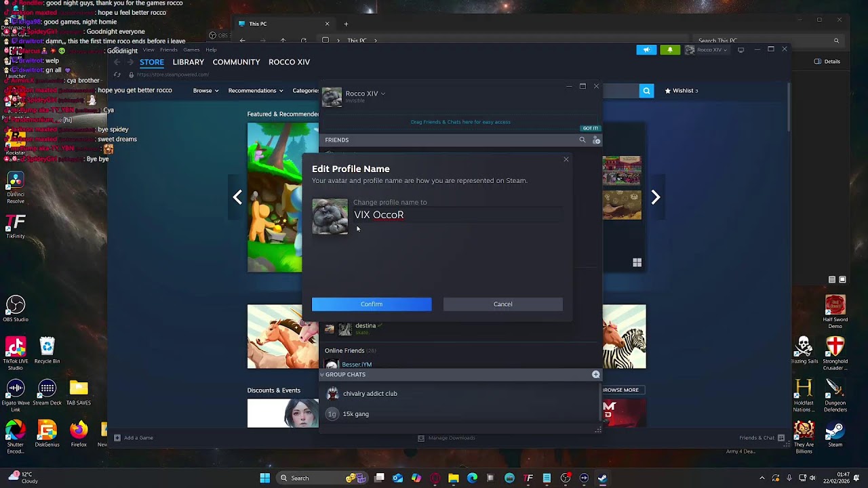Open the ROCCO XIV profile tab
Viewport: 868px width, 488px height.
coord(289,62)
